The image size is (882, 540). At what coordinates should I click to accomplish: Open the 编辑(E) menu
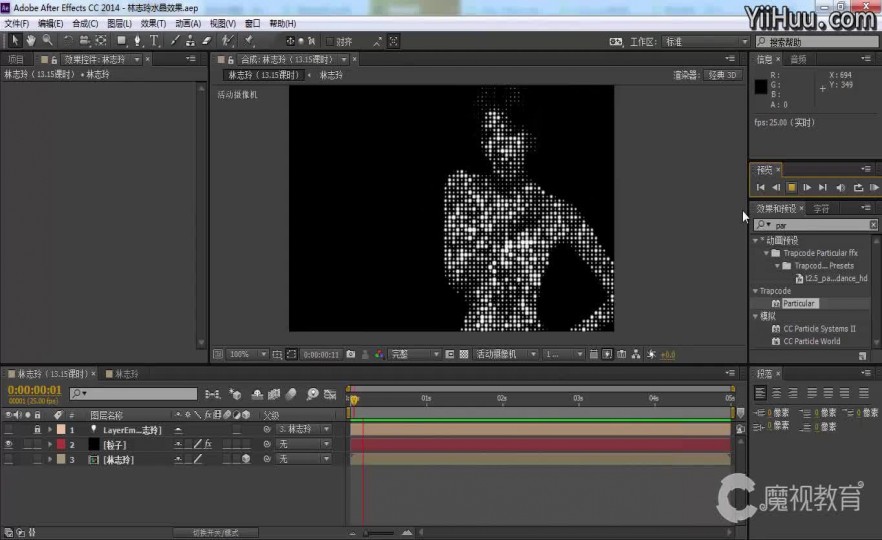point(51,24)
